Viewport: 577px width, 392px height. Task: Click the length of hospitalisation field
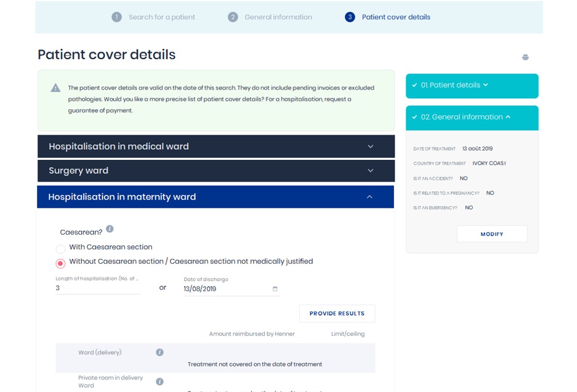[x=98, y=289]
